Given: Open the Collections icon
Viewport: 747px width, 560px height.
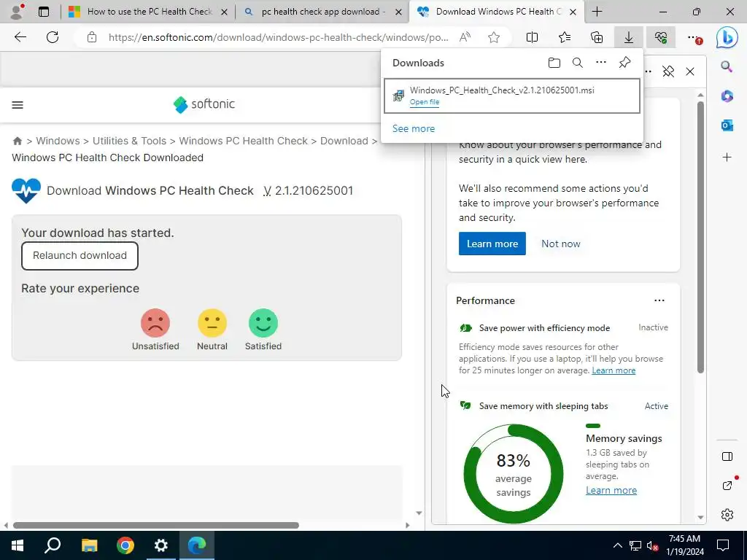Looking at the screenshot, I should click(597, 37).
